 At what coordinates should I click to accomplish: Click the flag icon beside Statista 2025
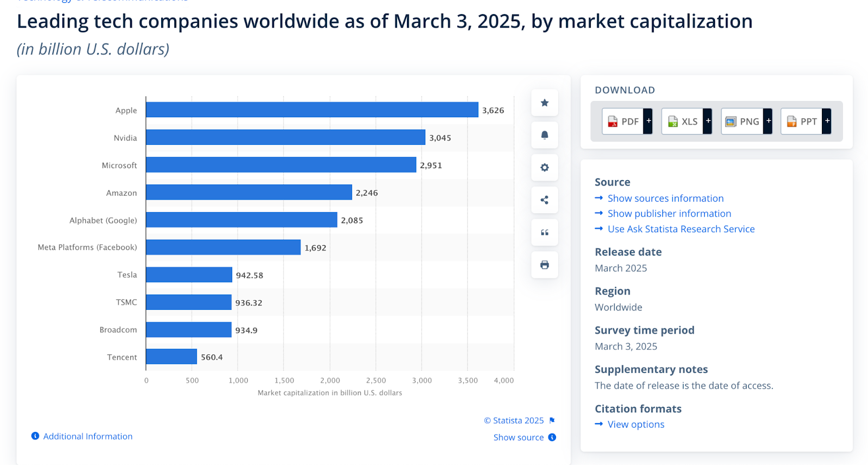click(552, 421)
